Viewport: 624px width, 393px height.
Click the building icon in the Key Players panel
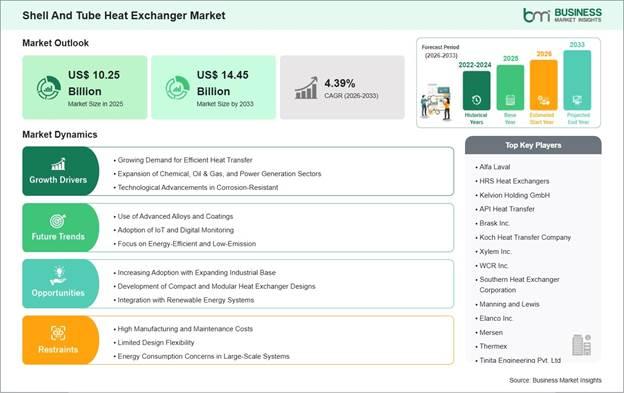click(581, 345)
